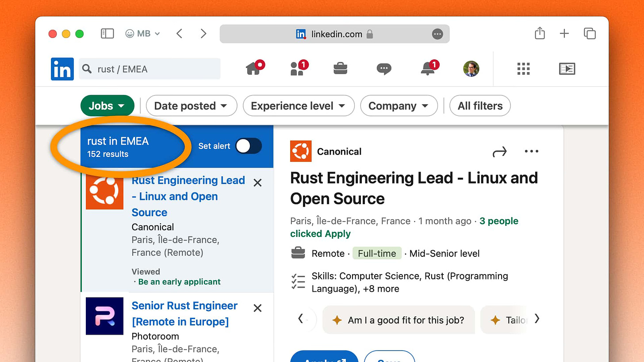Click the address bar page options ellipsis

pyautogui.click(x=437, y=34)
